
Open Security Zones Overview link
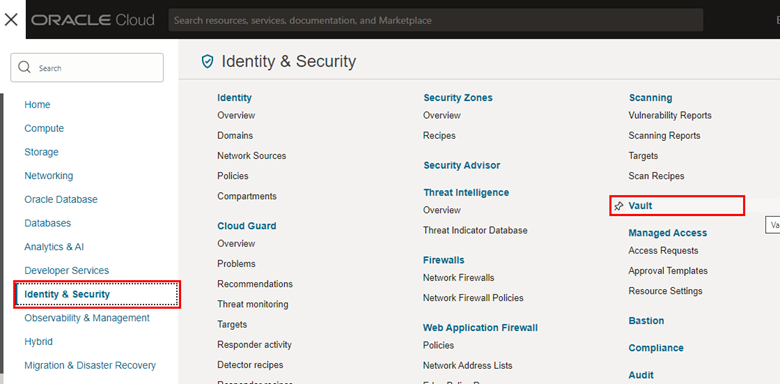(x=442, y=115)
